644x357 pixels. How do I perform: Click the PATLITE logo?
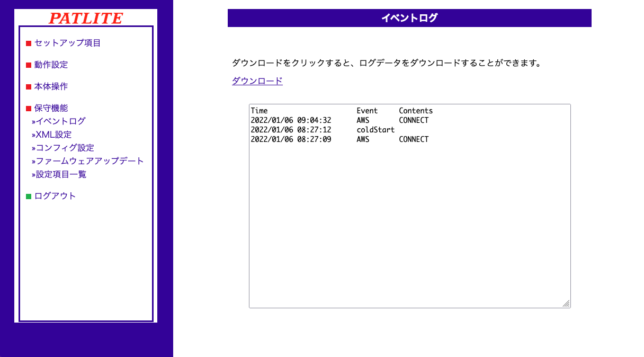point(85,18)
